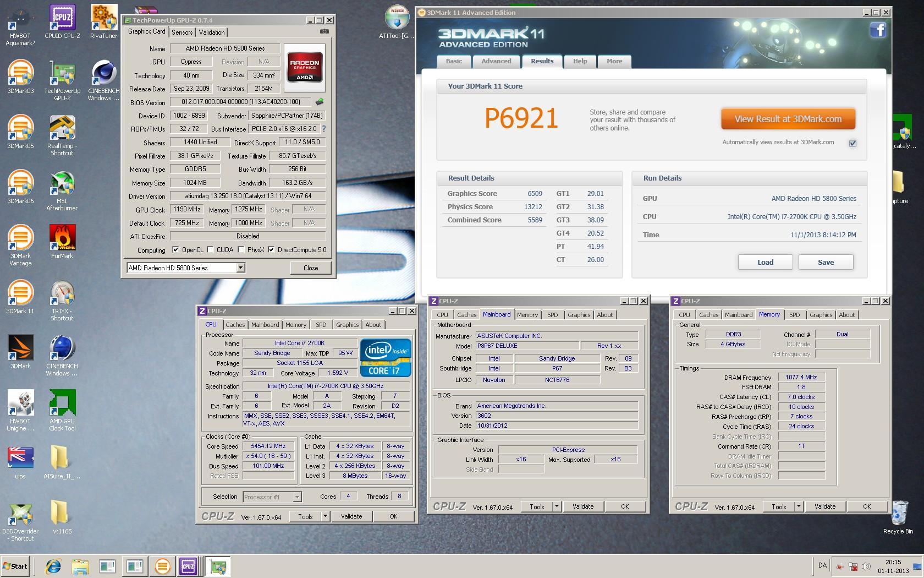Open 3DMark05 desktop shortcut
924x578 pixels.
pos(20,132)
